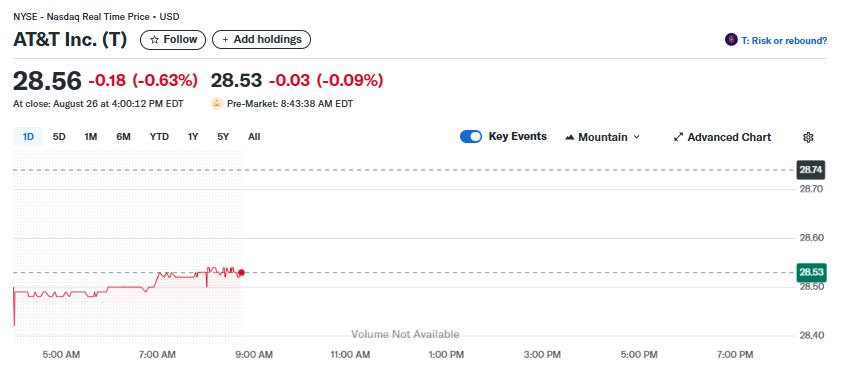Toggle the Key Events switch off

pyautogui.click(x=471, y=137)
